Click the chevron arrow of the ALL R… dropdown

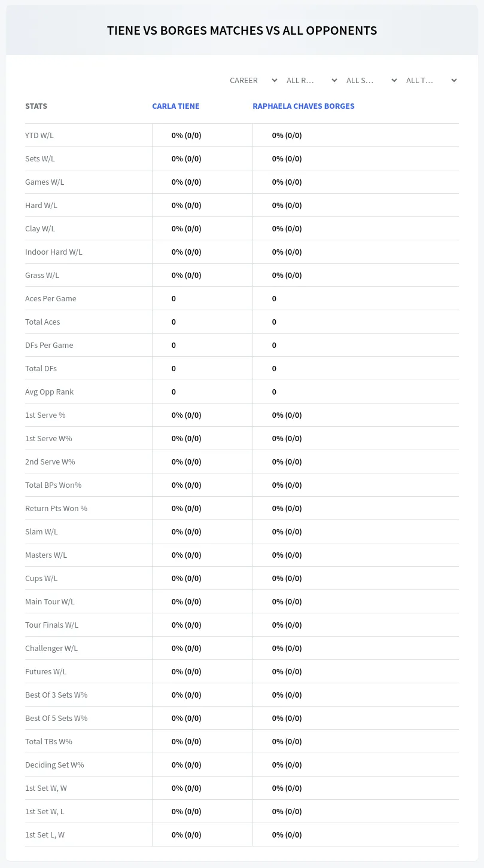(x=334, y=80)
